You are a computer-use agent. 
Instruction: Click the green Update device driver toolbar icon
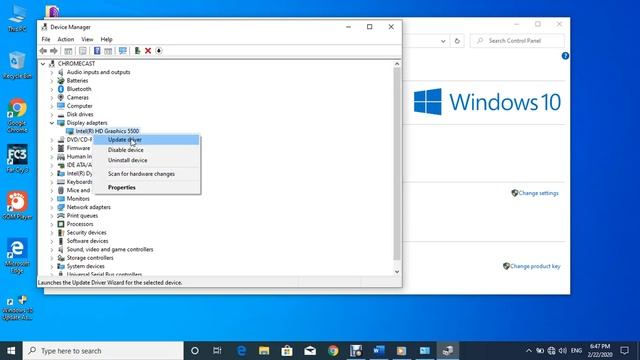pos(137,51)
